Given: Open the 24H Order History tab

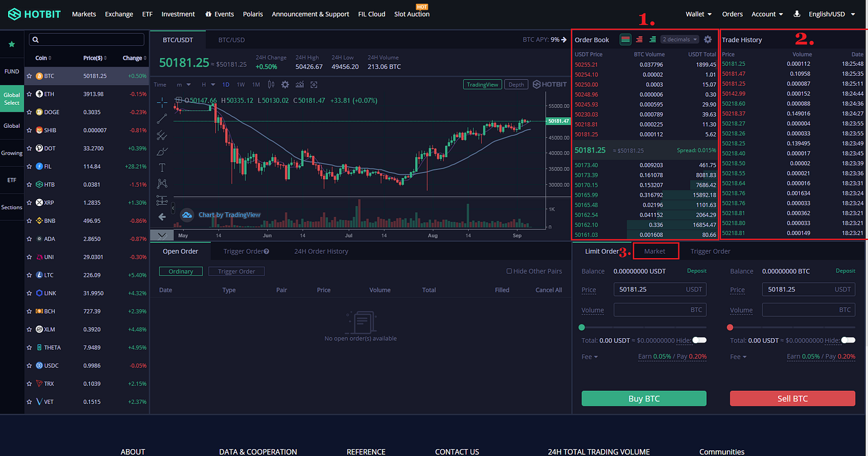Looking at the screenshot, I should pyautogui.click(x=321, y=251).
